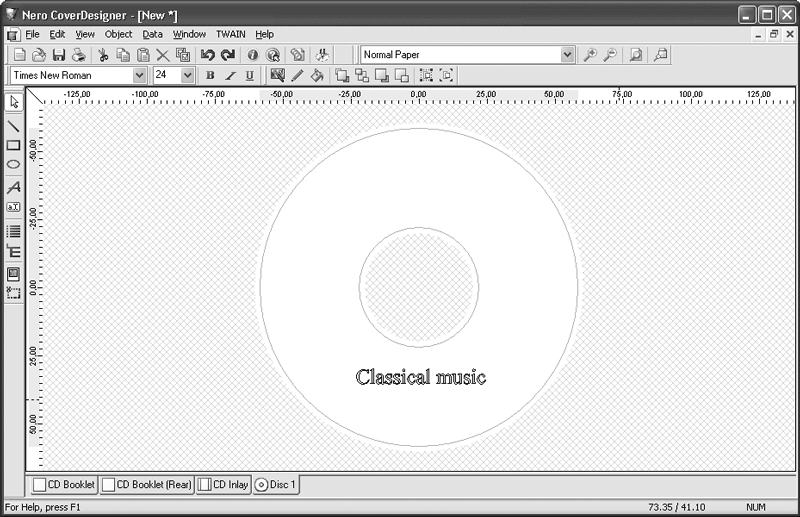Select the Artistic Text tool
Viewport: 800px width, 517px height.
14,187
